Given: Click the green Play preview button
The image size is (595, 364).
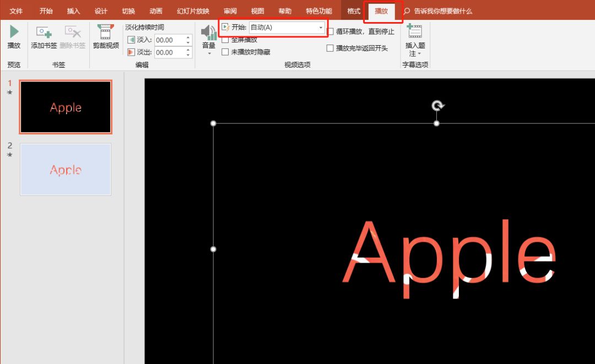Looking at the screenshot, I should point(14,32).
